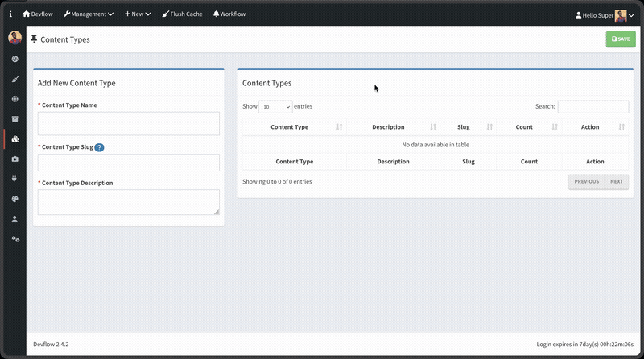The width and height of the screenshot is (644, 359).
Task: Click the slug help question mark icon
Action: click(x=99, y=147)
